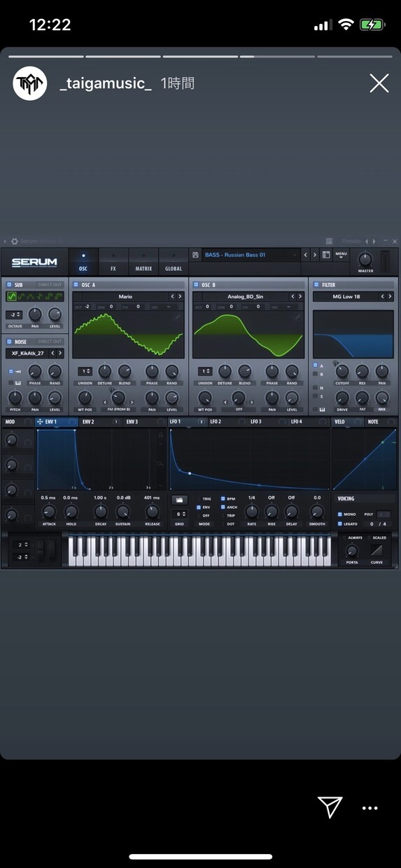Toggle the NOISE oscillator enable switch
Screen dimensions: 401x868
8,342
